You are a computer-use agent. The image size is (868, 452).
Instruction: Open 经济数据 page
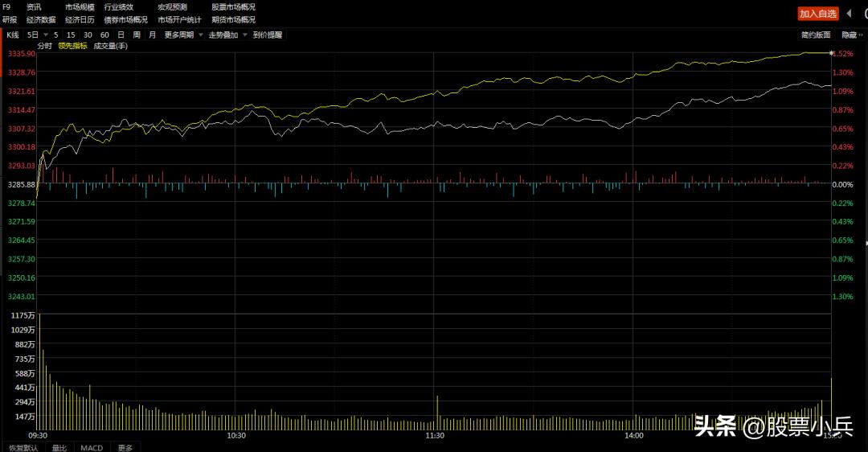[41, 20]
